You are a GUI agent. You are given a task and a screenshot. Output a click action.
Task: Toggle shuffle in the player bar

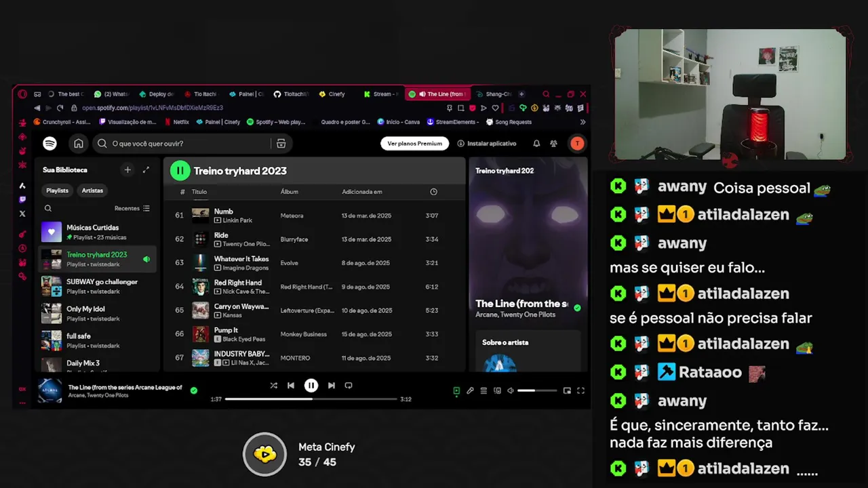pos(273,386)
